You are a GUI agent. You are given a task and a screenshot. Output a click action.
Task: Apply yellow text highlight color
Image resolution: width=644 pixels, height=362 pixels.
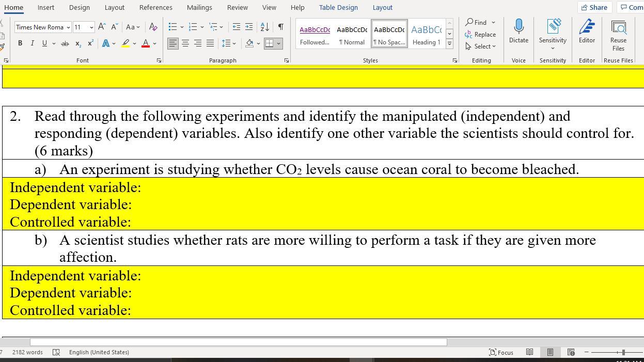125,43
